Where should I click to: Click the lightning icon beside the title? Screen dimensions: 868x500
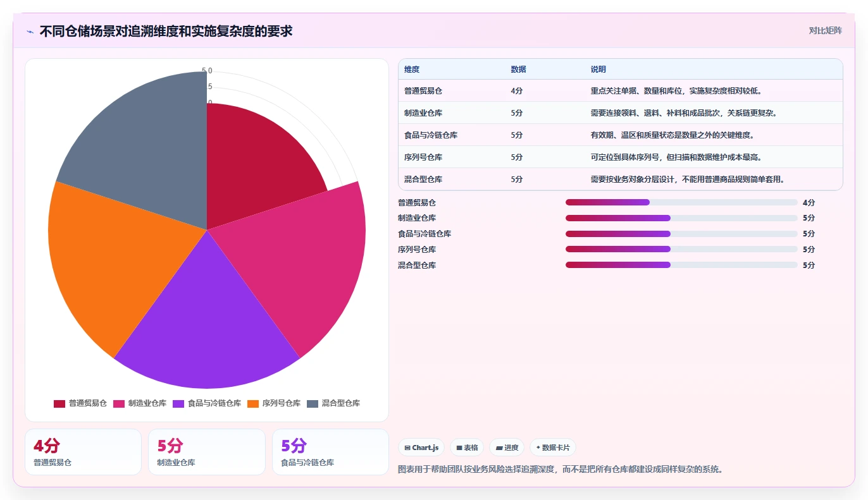30,32
